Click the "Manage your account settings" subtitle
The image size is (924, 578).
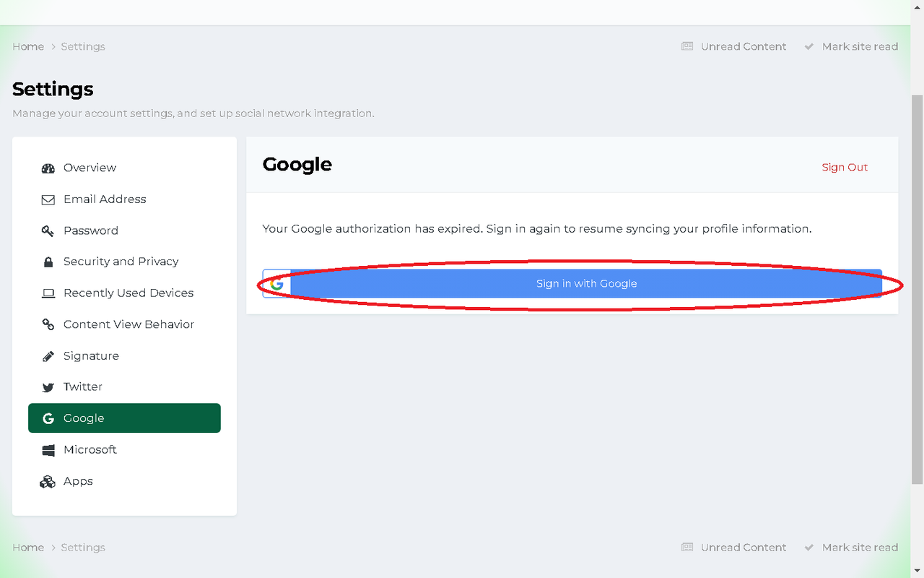[x=193, y=113]
